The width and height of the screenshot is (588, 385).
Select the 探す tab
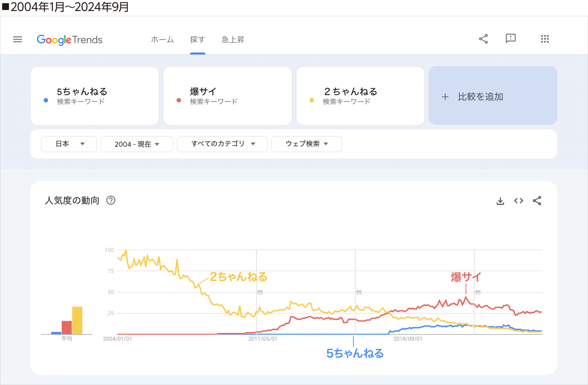pyautogui.click(x=197, y=40)
